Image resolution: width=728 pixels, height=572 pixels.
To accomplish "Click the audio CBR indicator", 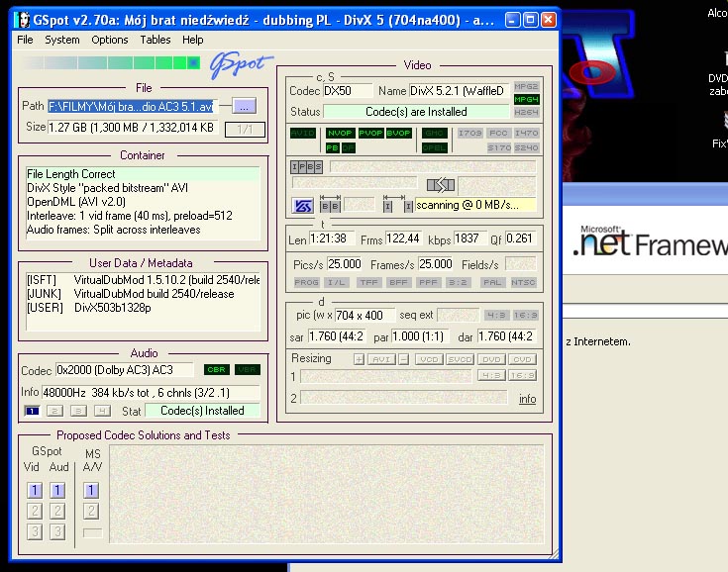I will 216,370.
